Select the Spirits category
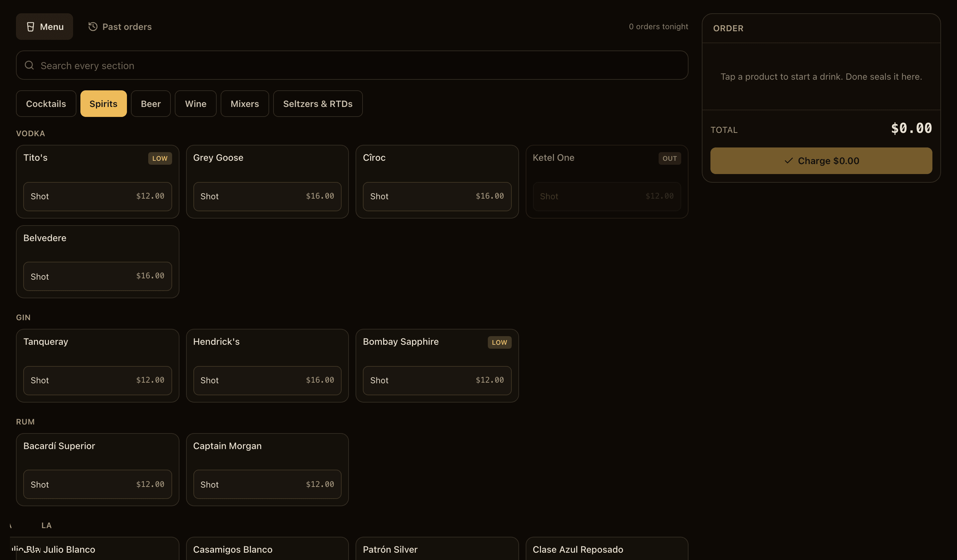The image size is (957, 560). (x=103, y=104)
